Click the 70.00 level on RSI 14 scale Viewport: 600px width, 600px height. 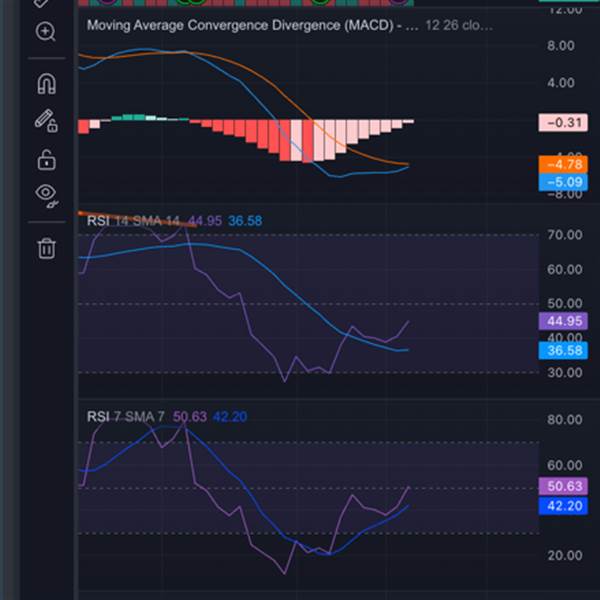coord(565,235)
